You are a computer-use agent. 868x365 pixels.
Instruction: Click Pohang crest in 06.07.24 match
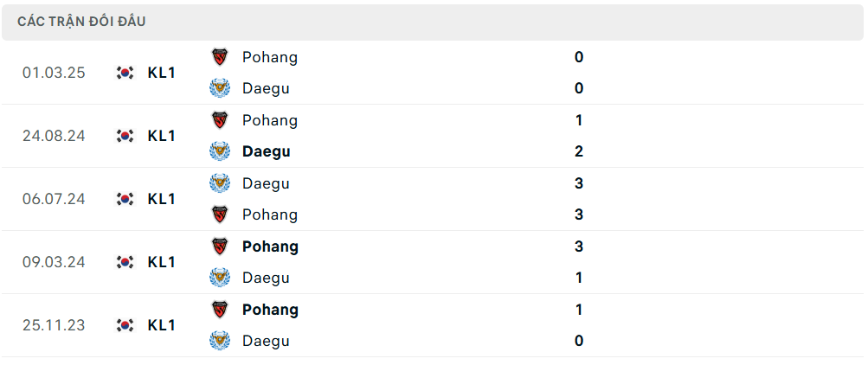[x=220, y=215]
